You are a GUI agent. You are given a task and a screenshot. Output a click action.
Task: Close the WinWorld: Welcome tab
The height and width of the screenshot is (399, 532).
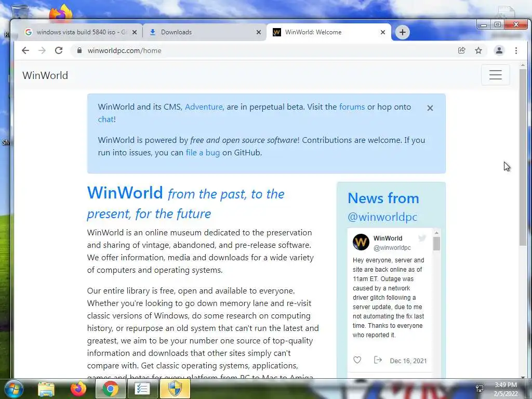click(383, 32)
